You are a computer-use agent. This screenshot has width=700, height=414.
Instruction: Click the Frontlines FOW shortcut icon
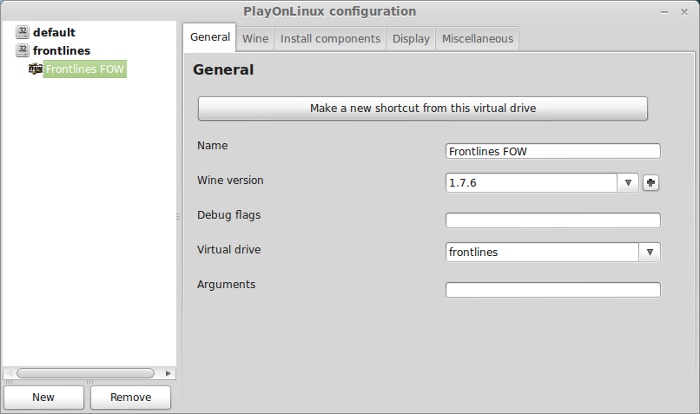click(x=35, y=69)
